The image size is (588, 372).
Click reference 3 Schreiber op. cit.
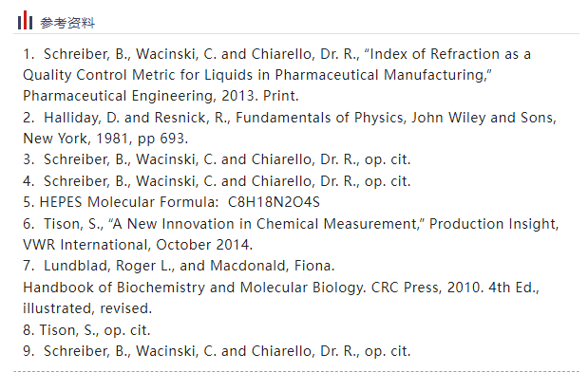point(217,160)
